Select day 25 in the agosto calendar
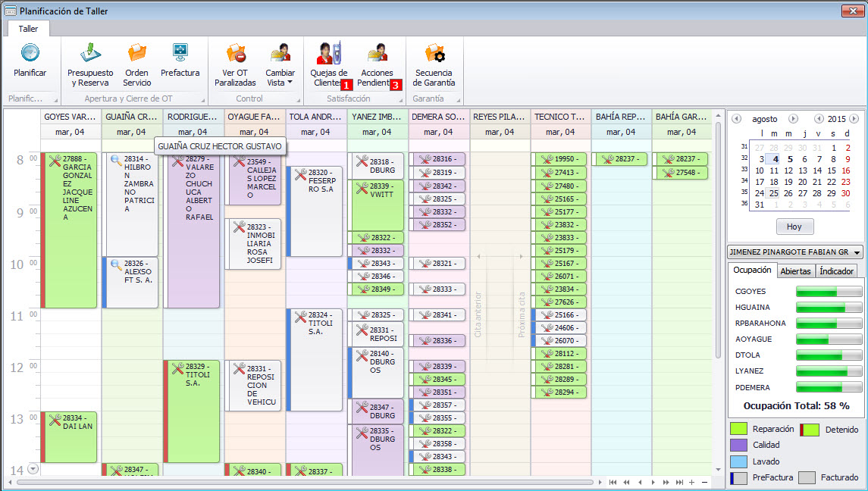This screenshot has height=491, width=868. (772, 193)
